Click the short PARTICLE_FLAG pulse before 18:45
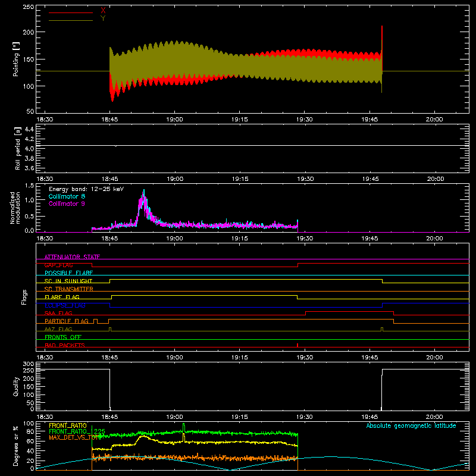 click(x=96, y=321)
